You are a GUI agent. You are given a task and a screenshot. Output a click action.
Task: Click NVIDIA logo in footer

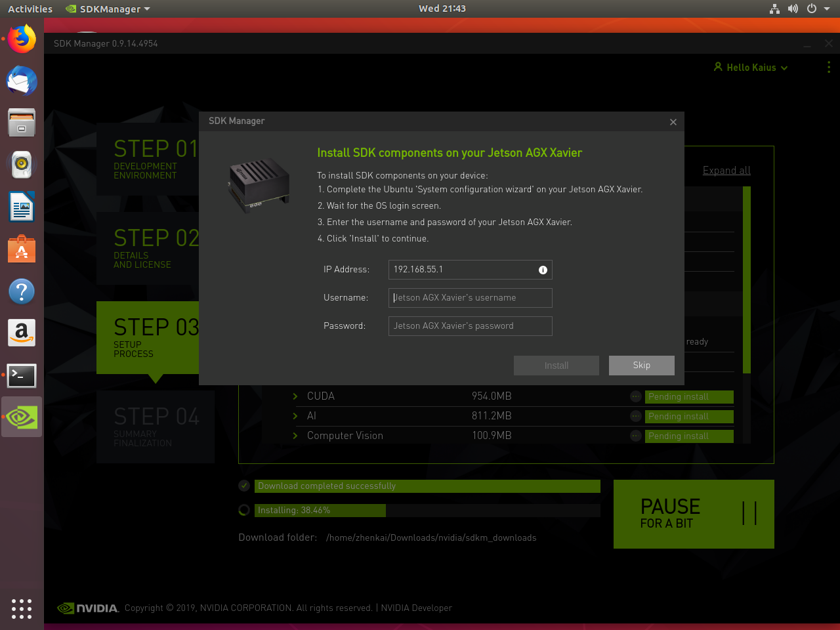(88, 608)
